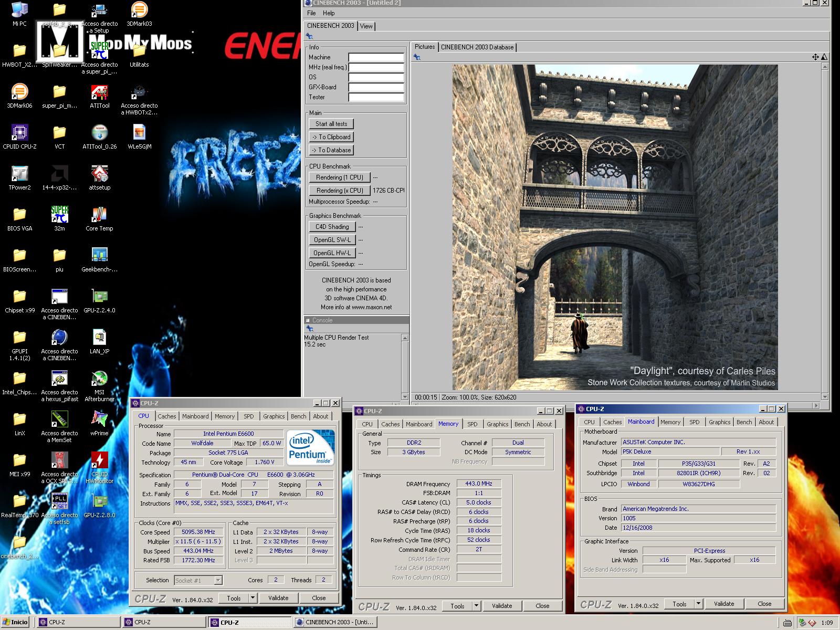840x630 pixels.
Task: Click the To Clipboard button
Action: tap(331, 137)
